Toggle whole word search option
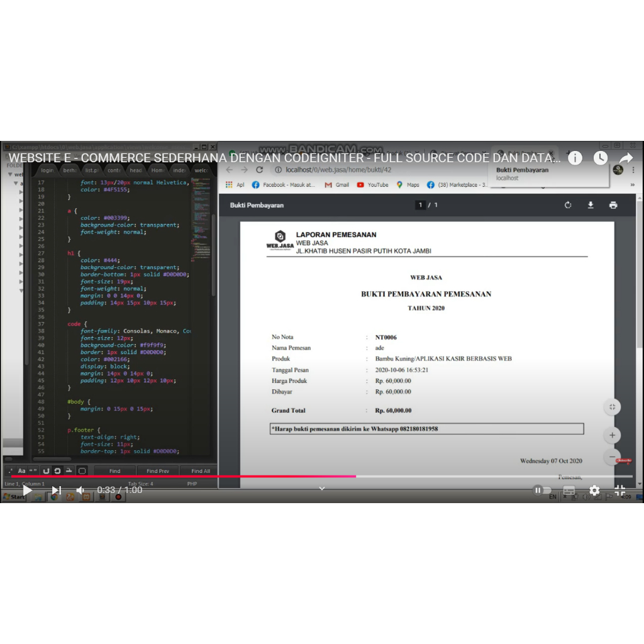Image resolution: width=644 pixels, height=644 pixels. (33, 470)
